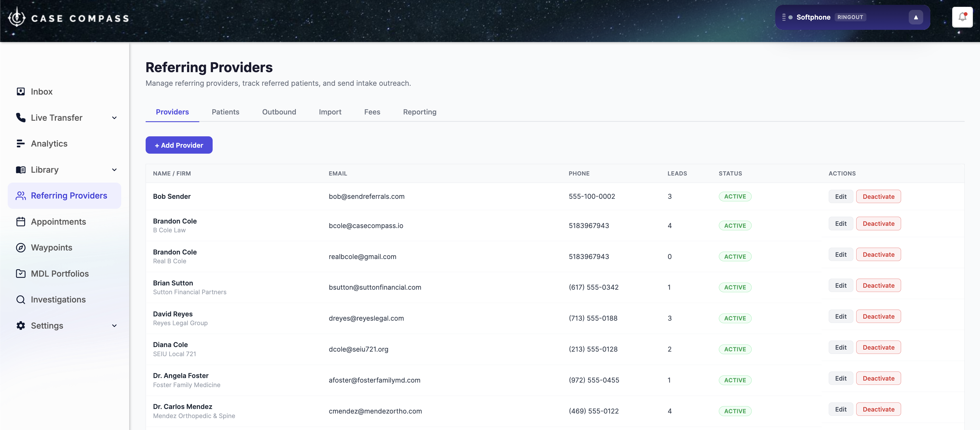This screenshot has height=430, width=980.
Task: Open the Fees tab
Action: click(x=372, y=112)
